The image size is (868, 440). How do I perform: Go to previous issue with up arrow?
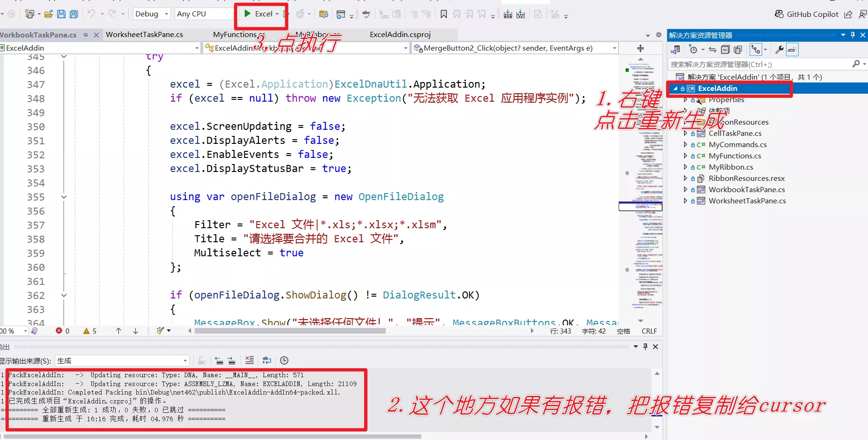pos(118,331)
